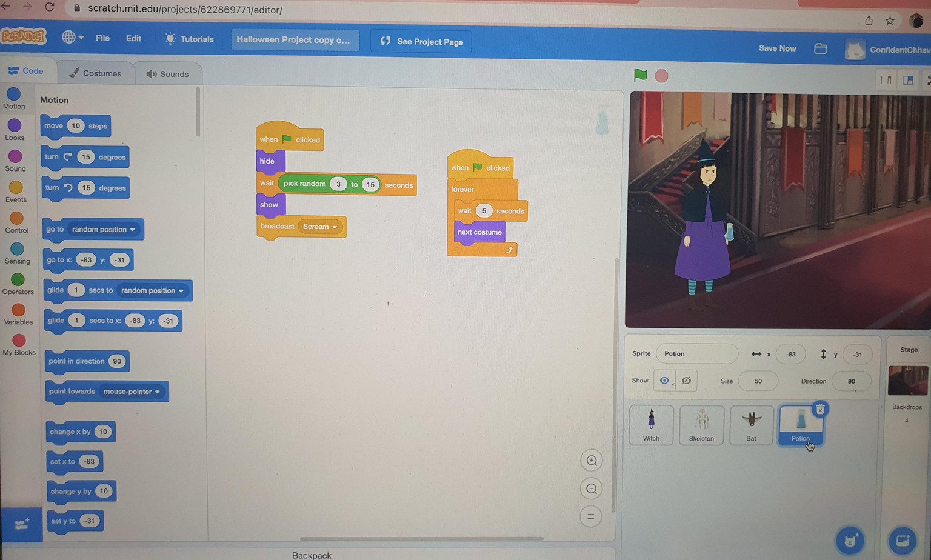Click See Project Page button
Screen dimensions: 931x560
421,42
